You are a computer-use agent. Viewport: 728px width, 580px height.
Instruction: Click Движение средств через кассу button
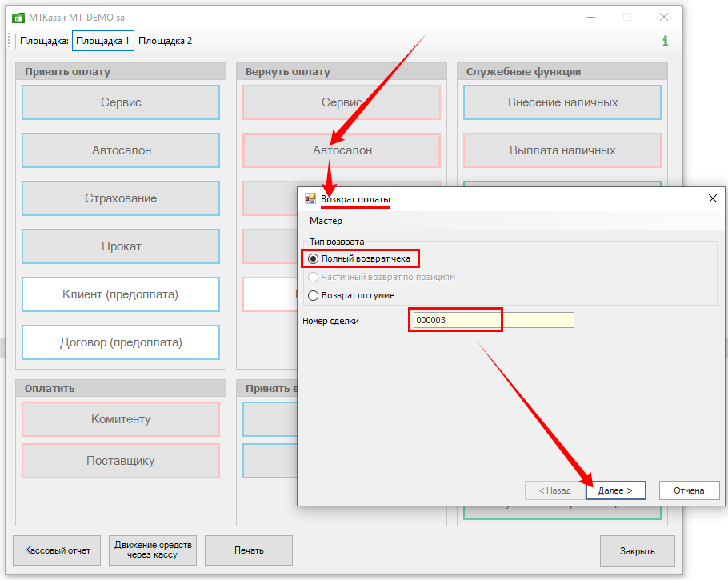click(x=153, y=550)
